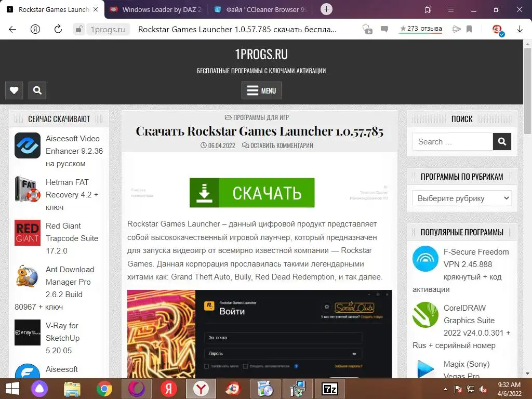Image resolution: width=532 pixels, height=399 pixels.
Task: Click the Ant Download Manager ant icon
Action: click(28, 276)
